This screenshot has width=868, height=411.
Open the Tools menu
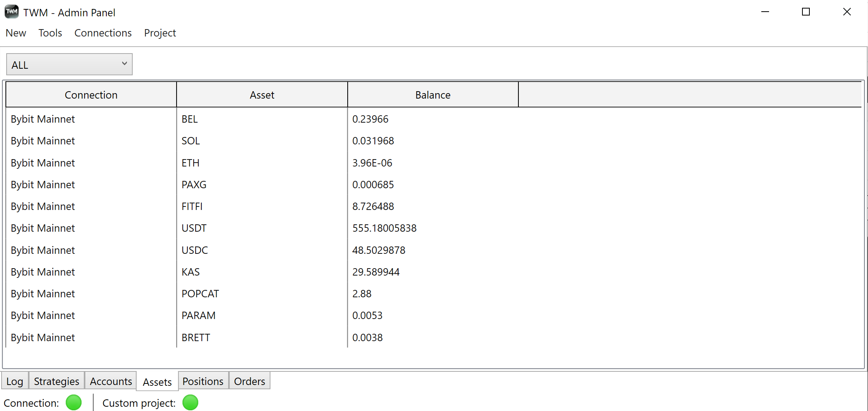[x=50, y=33]
